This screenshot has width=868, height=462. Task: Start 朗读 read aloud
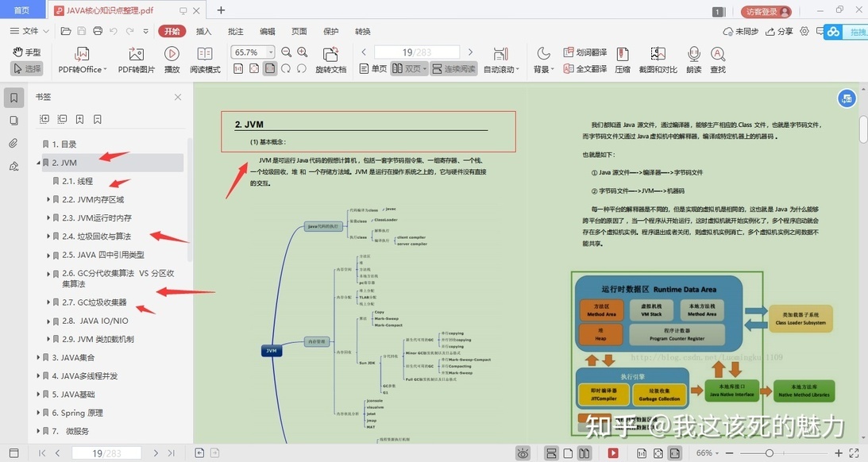point(693,60)
